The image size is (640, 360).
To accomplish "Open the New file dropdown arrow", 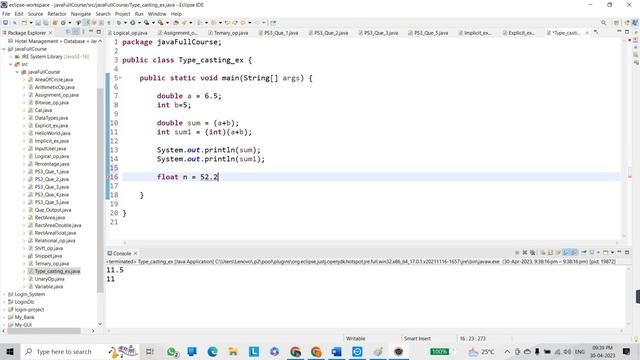I will pyautogui.click(x=31, y=23).
